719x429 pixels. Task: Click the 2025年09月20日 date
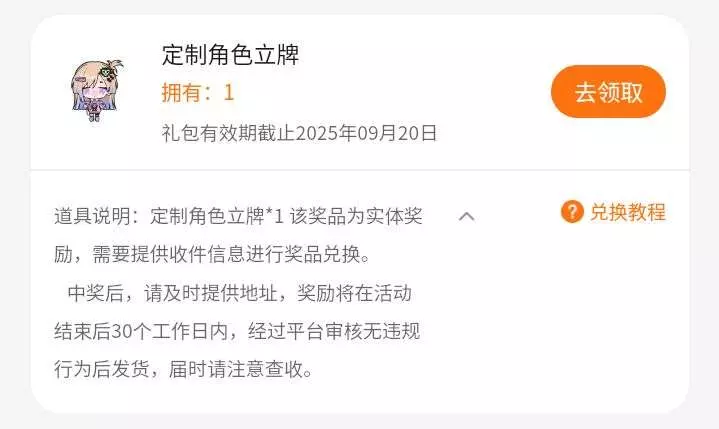(366, 133)
